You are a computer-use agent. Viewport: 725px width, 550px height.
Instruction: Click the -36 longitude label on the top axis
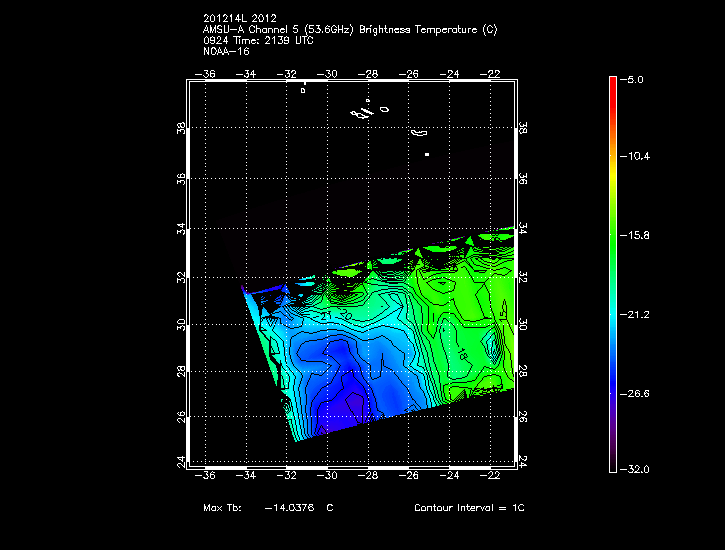(208, 73)
